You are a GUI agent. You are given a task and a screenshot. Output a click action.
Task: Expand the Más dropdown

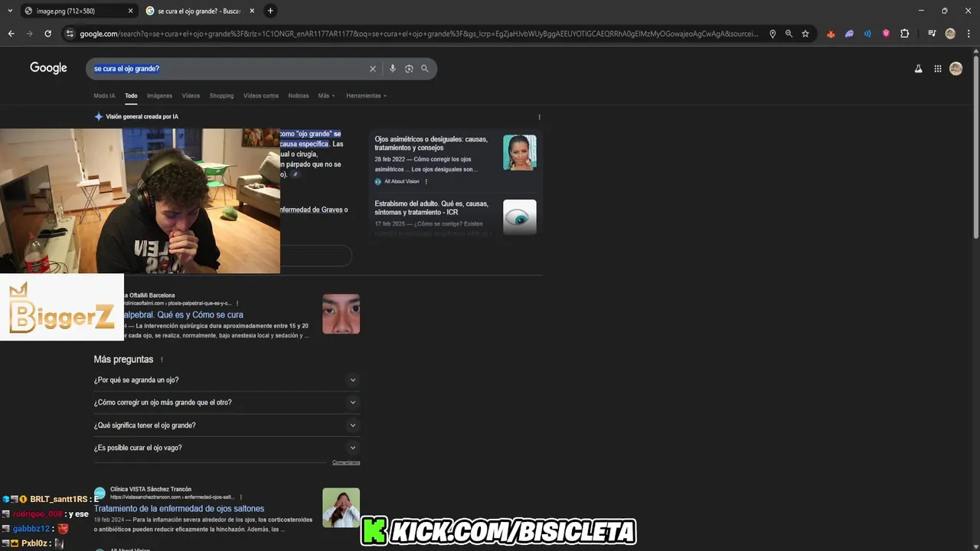pyautogui.click(x=326, y=96)
